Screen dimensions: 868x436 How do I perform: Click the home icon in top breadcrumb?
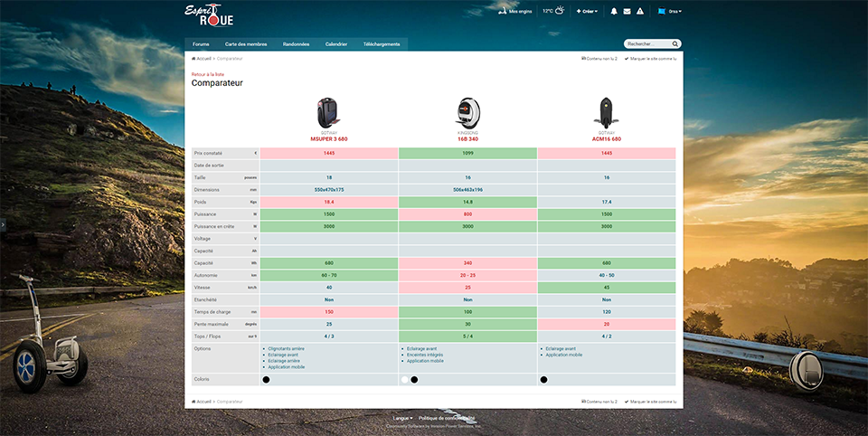click(x=193, y=58)
